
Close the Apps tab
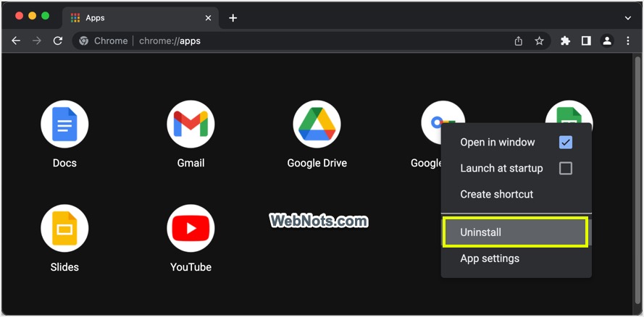pos(208,18)
